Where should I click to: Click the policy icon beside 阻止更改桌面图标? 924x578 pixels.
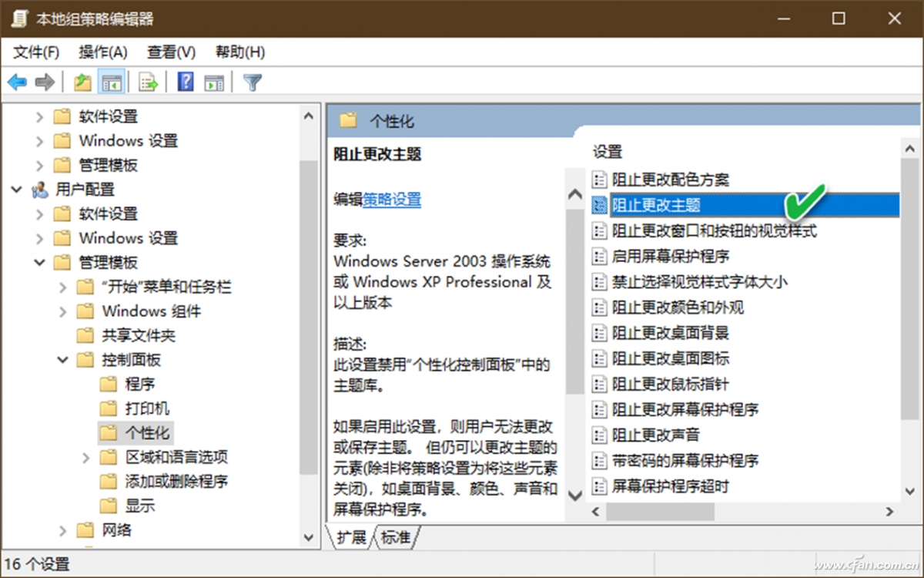600,358
